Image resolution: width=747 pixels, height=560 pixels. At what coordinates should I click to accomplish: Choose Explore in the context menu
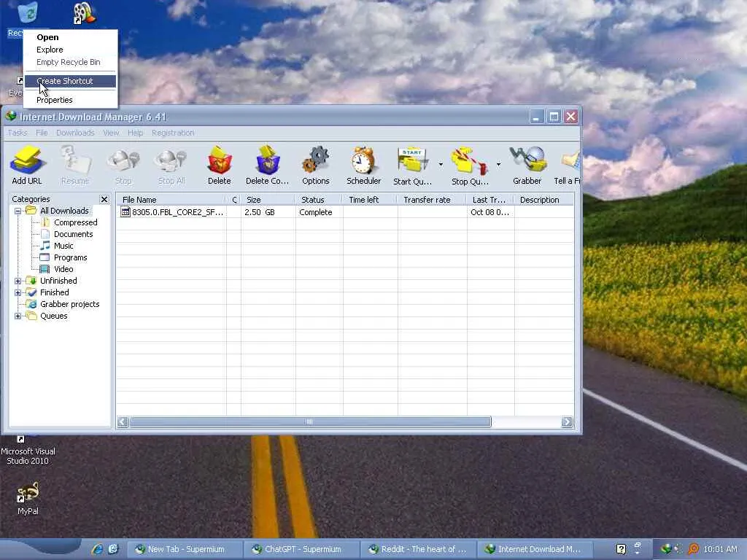pyautogui.click(x=70, y=50)
